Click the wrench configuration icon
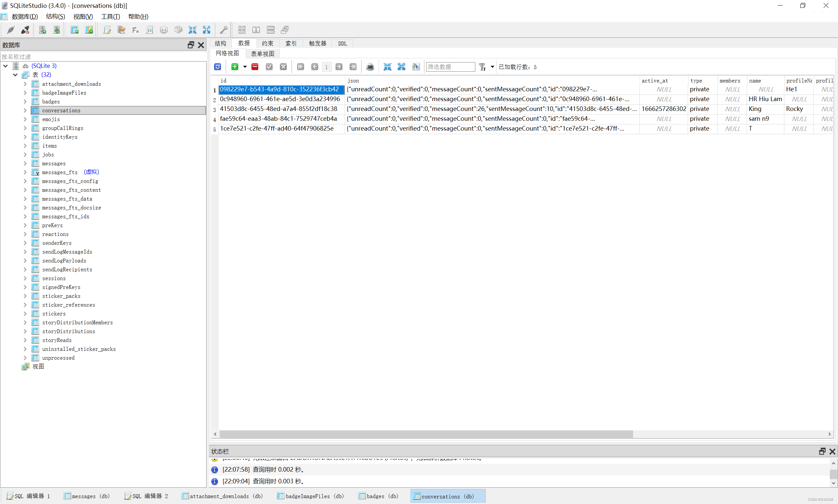The image size is (838, 504). (x=224, y=30)
